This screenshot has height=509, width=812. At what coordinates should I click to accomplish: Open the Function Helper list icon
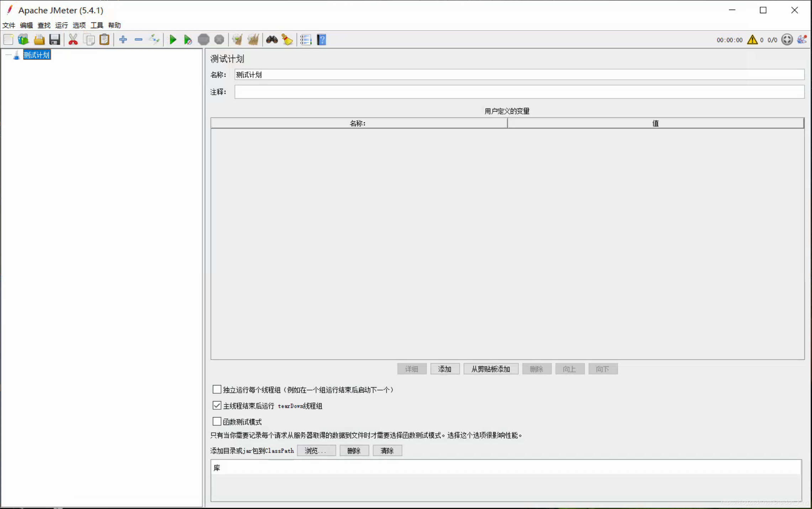306,40
